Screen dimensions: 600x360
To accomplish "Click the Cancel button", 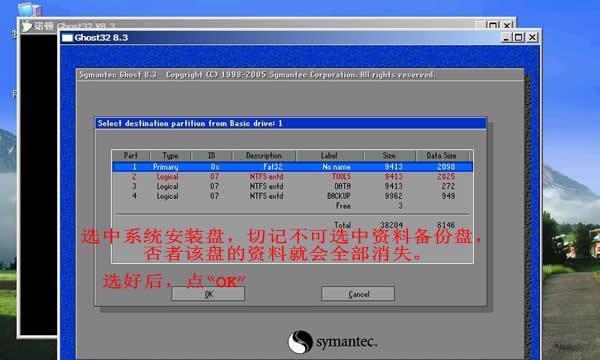I will click(358, 294).
